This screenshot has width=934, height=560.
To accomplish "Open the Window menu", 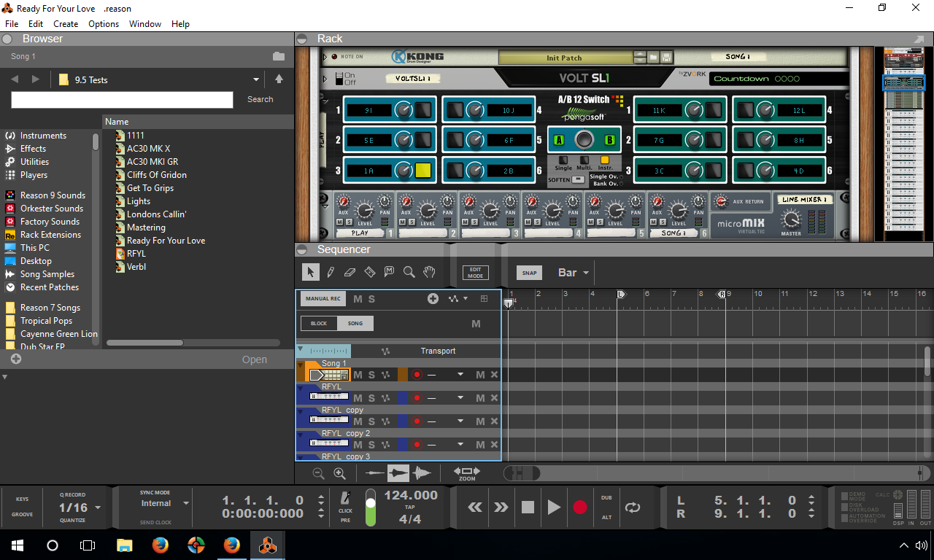I will click(145, 24).
